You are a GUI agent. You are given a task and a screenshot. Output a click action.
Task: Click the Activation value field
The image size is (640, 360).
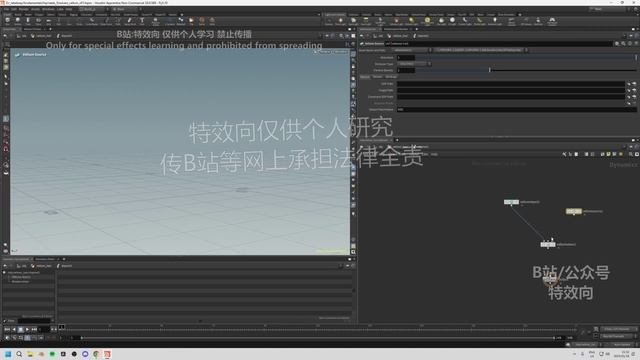click(x=406, y=58)
